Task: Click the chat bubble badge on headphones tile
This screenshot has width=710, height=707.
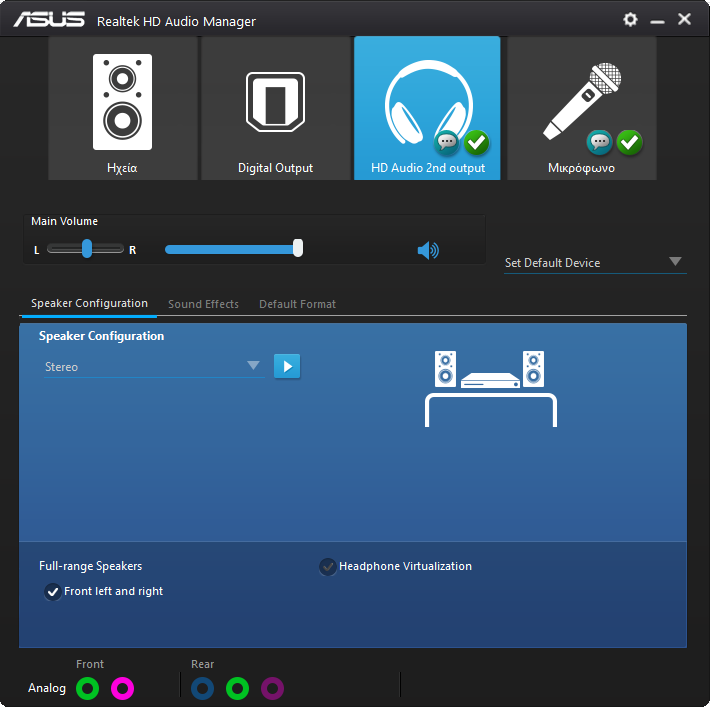Action: (446, 143)
